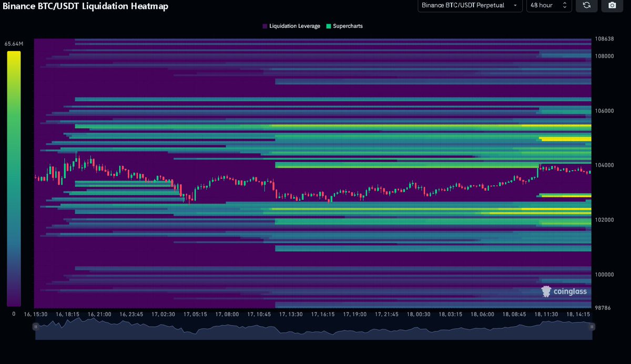Toggle the Supercharts legend series
This screenshot has height=364, width=631.
click(x=344, y=26)
